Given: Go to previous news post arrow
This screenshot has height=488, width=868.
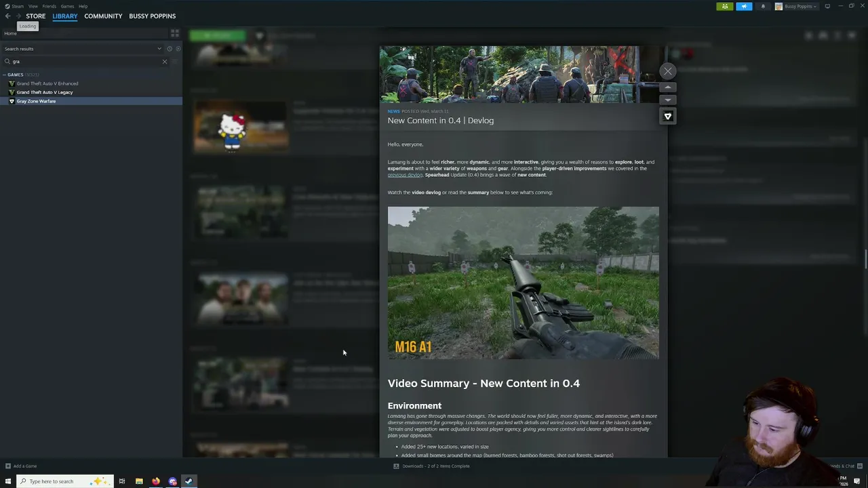Looking at the screenshot, I should pyautogui.click(x=668, y=87).
